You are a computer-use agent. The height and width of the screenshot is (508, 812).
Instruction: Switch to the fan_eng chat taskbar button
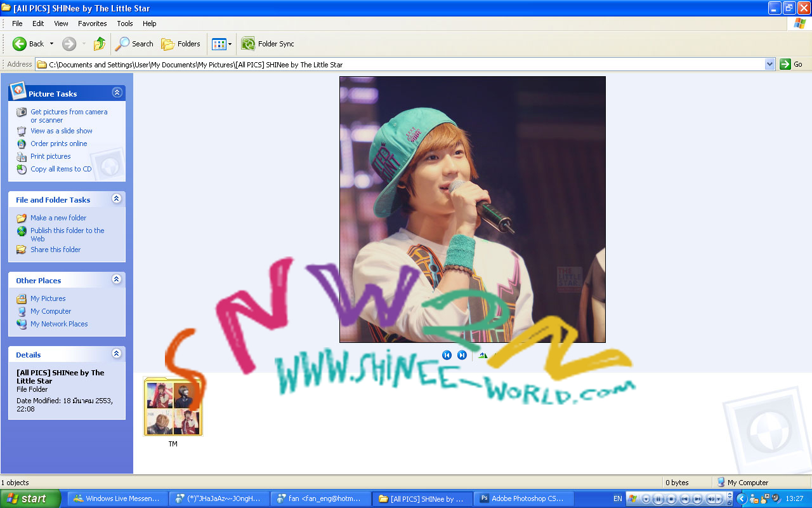tap(320, 498)
